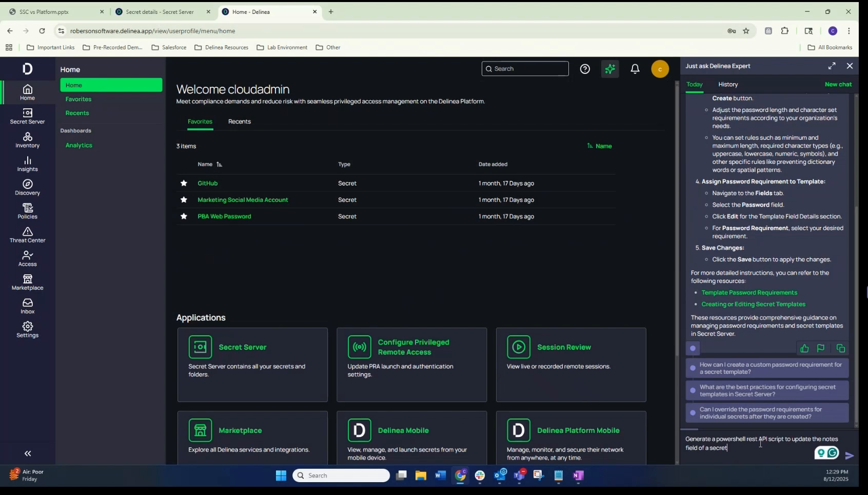Open the Marketplace sidebar icon
The width and height of the screenshot is (868, 495).
tap(27, 282)
